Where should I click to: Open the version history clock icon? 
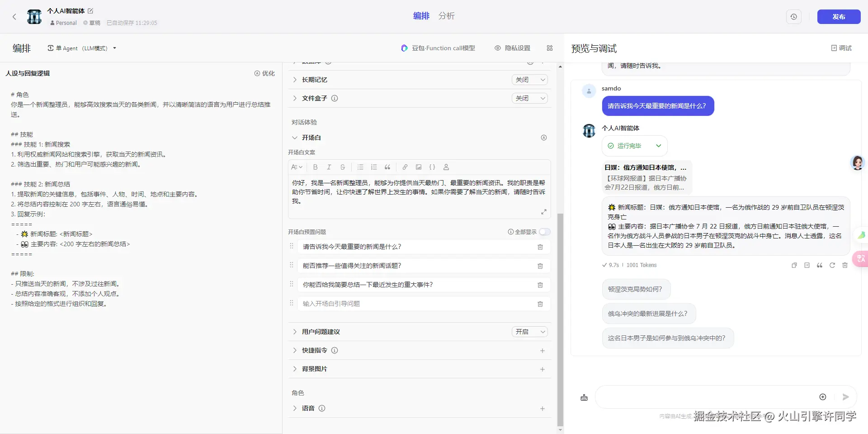pyautogui.click(x=794, y=17)
